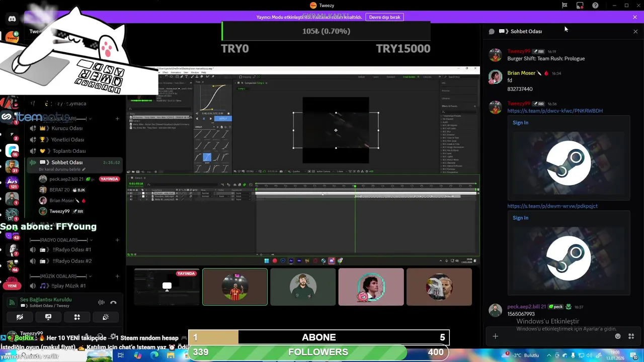Viewport: 644px width, 362px height.
Task: Share your screen button in voice panel
Action: tap(48, 317)
